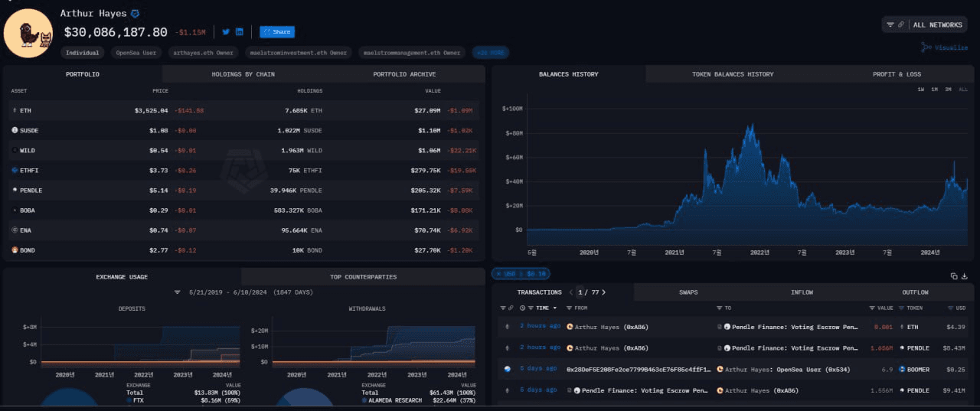Open the Visualize link
Screen dimensions: 980x411
tap(946, 47)
